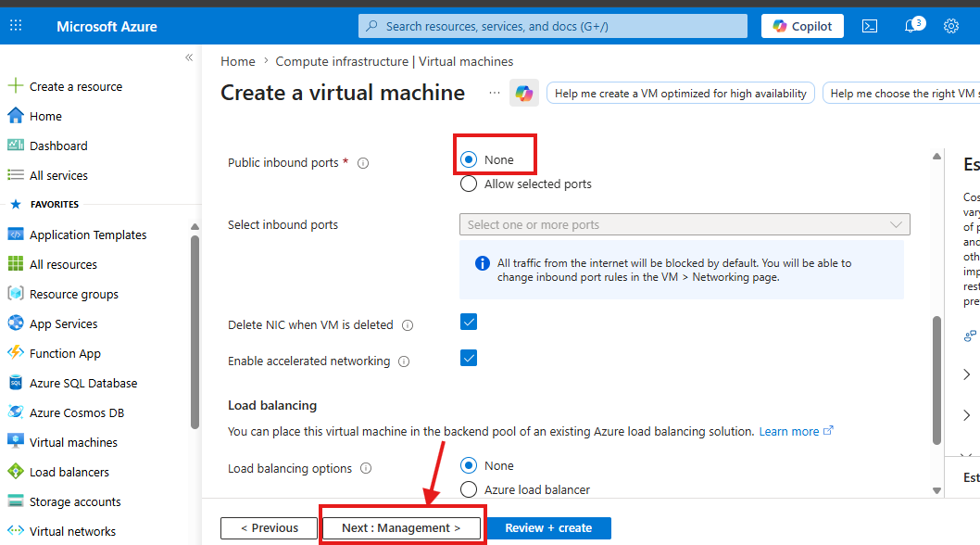Viewport: 980px width, 545px height.
Task: Collapse the left sidebar with double chevron
Action: [x=189, y=57]
